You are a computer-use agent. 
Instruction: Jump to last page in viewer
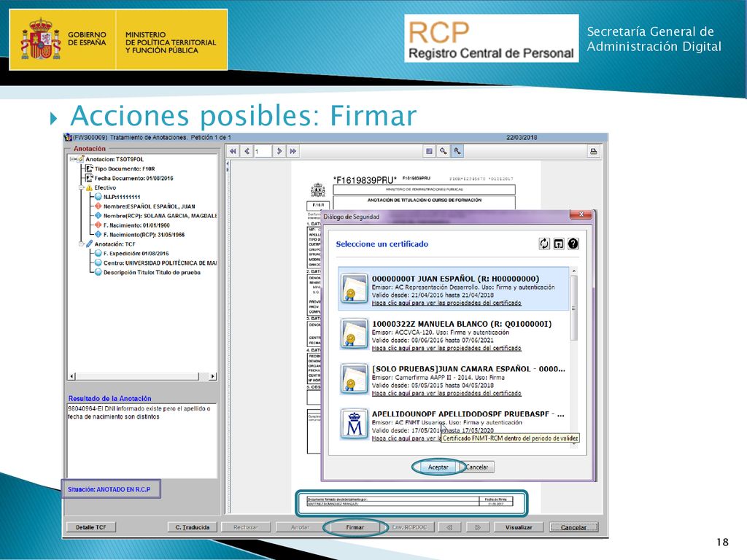(293, 151)
